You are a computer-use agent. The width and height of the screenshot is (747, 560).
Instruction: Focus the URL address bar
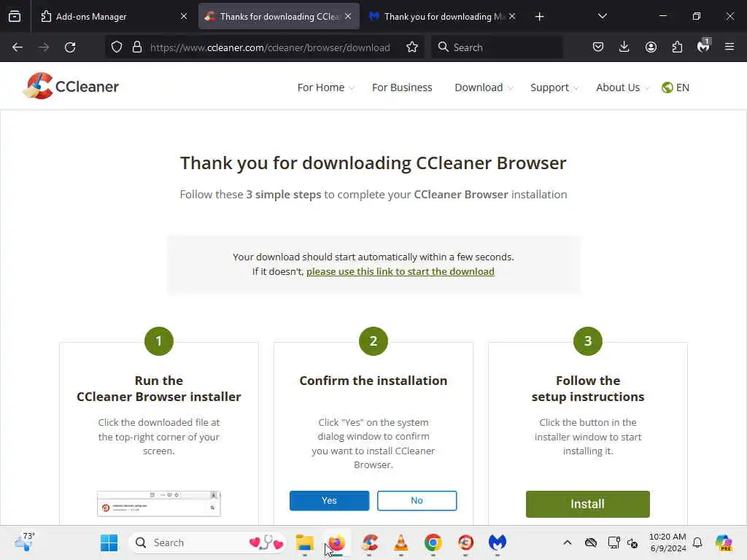(x=270, y=47)
